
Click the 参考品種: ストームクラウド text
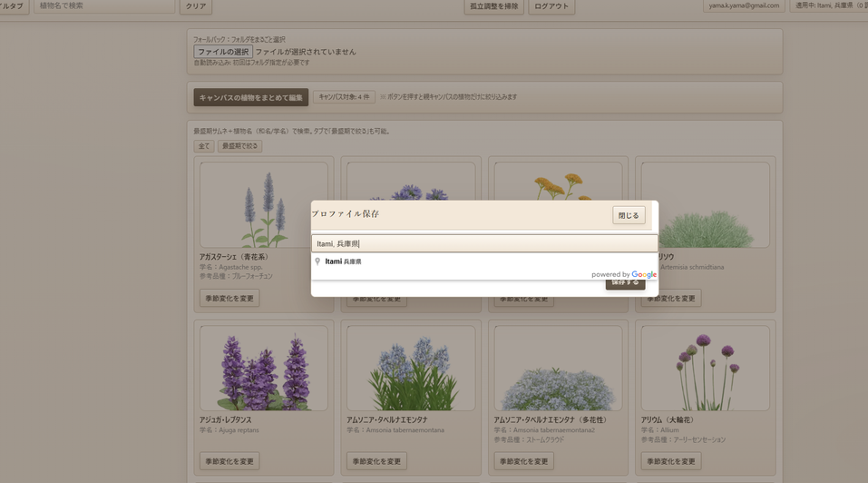click(529, 439)
